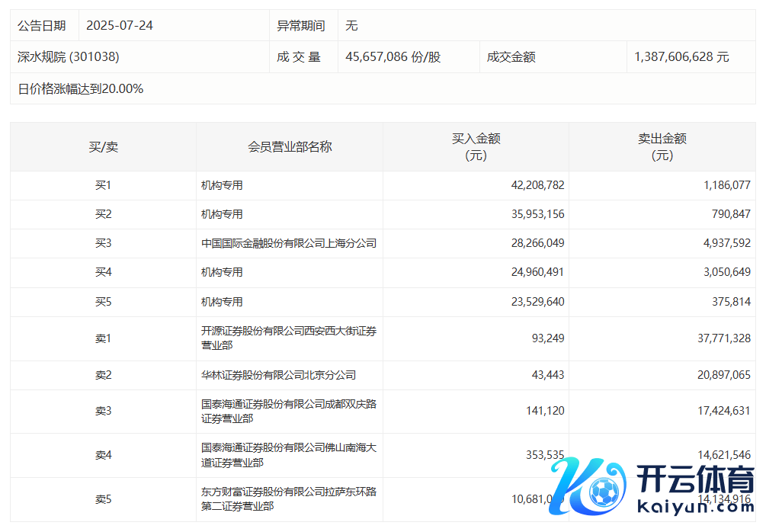Open 华林证券股份有限公司北京分公司 entry
Image resolution: width=766 pixels, height=532 pixels.
coord(278,375)
